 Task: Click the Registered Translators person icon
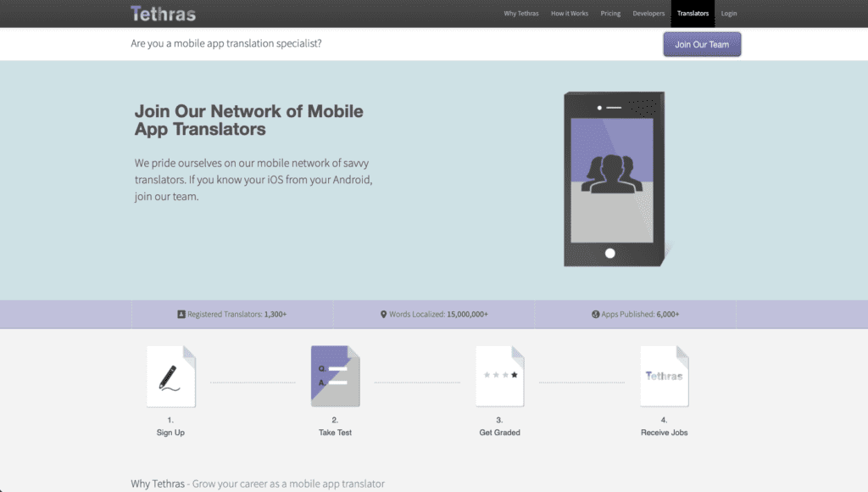(181, 314)
